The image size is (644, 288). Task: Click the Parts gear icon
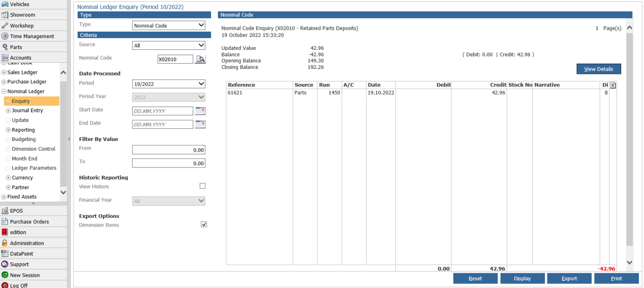[5, 47]
